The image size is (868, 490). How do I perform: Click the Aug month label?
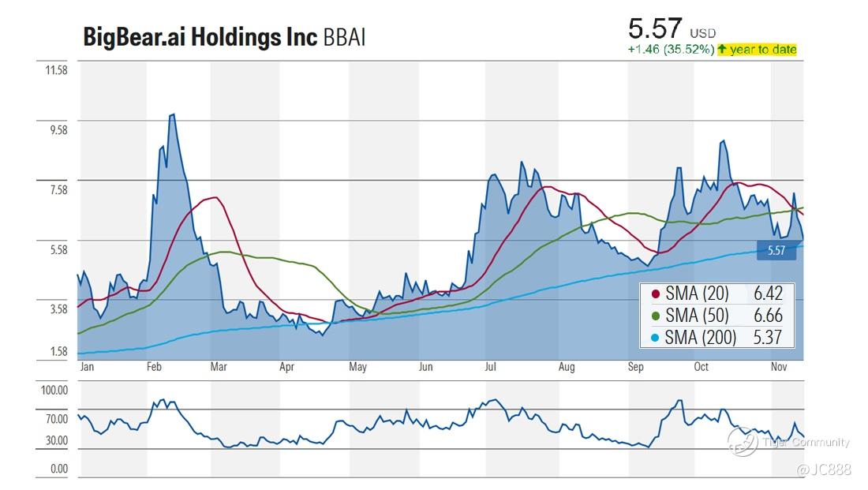(x=567, y=367)
